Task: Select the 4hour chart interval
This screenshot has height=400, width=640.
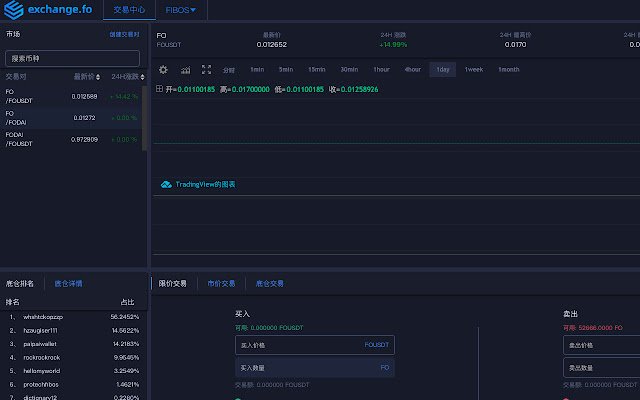Action: click(x=413, y=69)
